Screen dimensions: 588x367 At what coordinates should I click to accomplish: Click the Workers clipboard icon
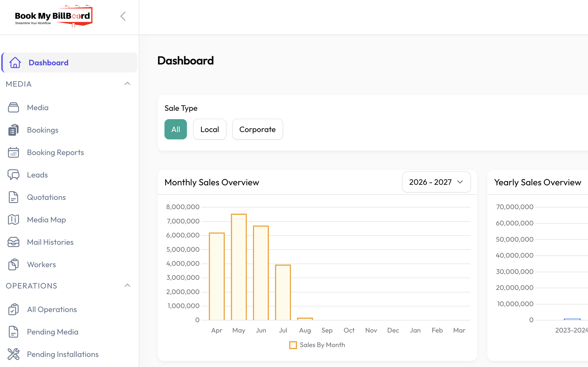coord(13,264)
